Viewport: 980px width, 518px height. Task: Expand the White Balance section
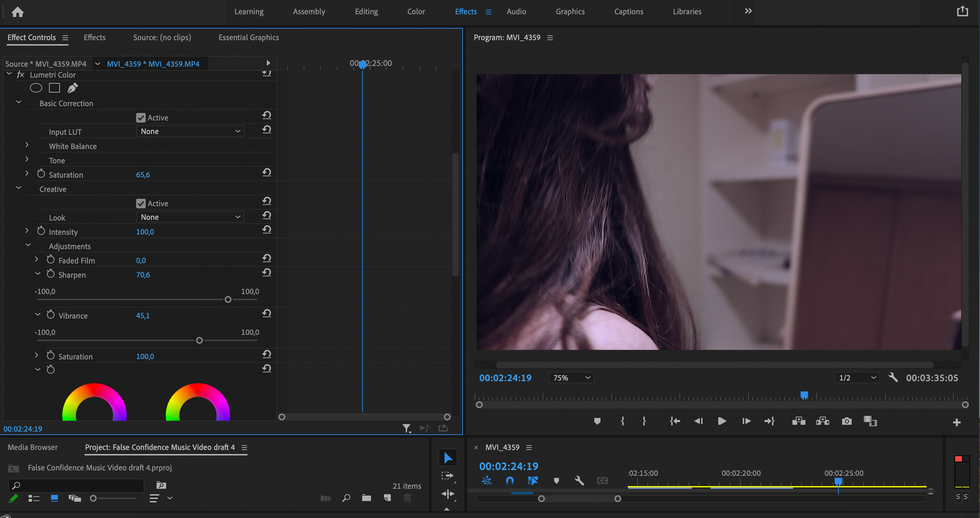click(x=27, y=145)
